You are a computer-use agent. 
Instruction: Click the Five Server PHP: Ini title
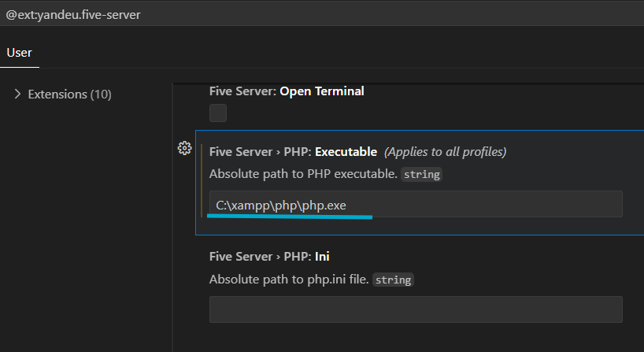click(269, 256)
